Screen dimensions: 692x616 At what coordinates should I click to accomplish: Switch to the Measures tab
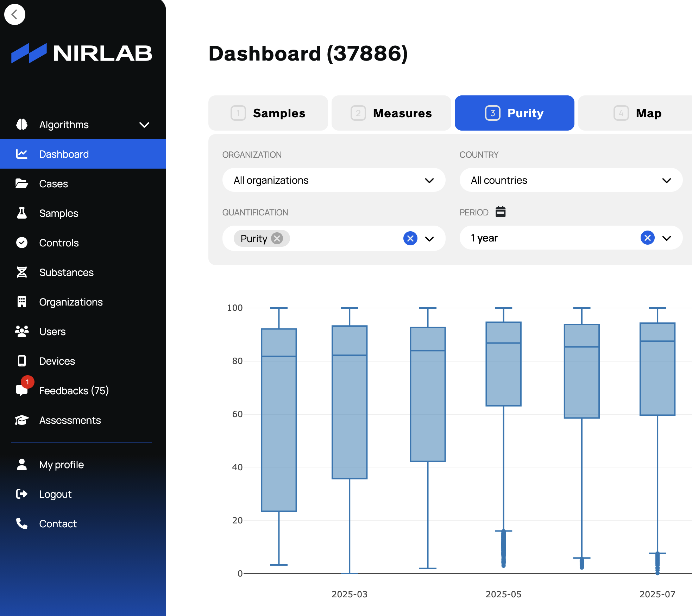tap(391, 113)
